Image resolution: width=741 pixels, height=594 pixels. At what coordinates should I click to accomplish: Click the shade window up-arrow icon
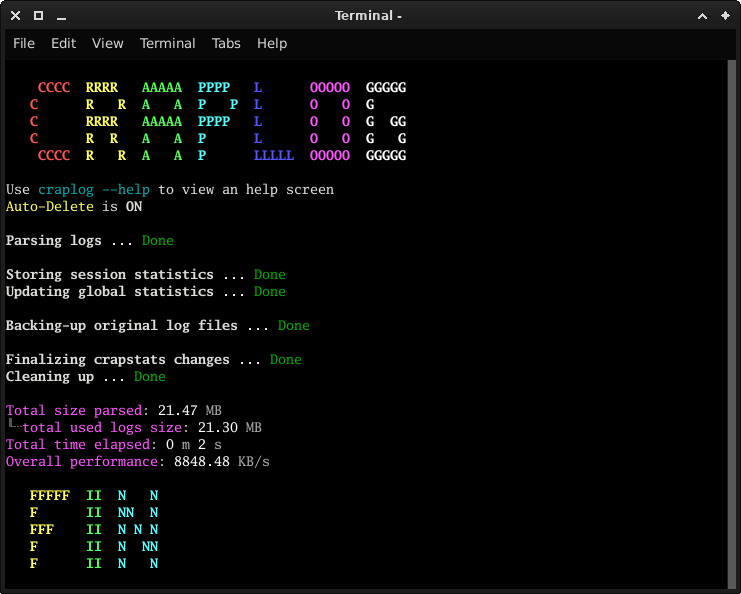point(702,16)
